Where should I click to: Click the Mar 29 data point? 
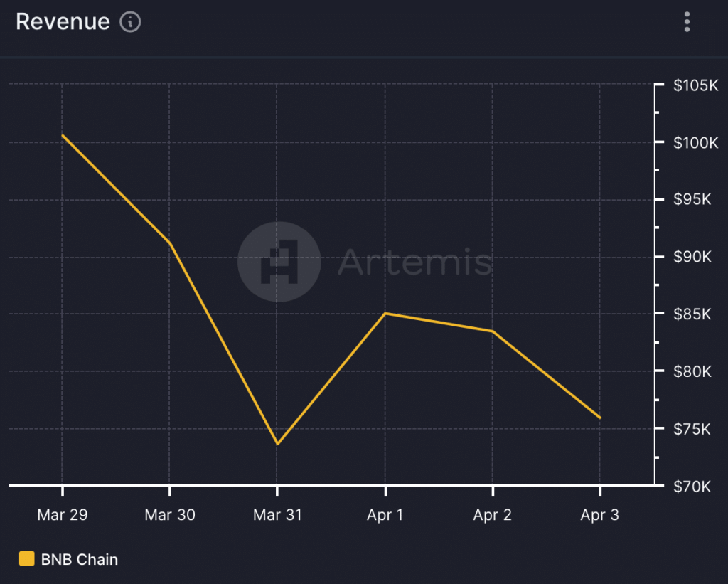pos(63,135)
